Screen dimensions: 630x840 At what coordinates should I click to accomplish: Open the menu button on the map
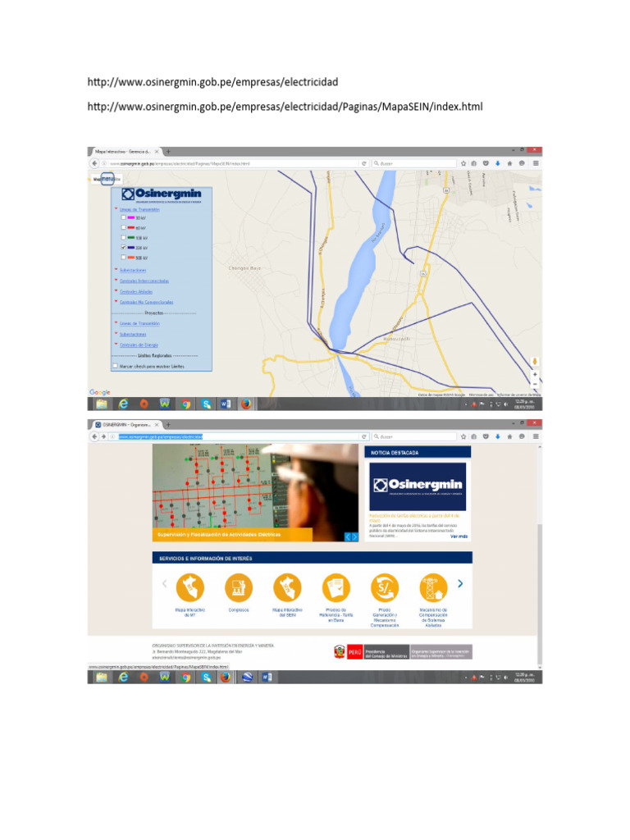107,179
